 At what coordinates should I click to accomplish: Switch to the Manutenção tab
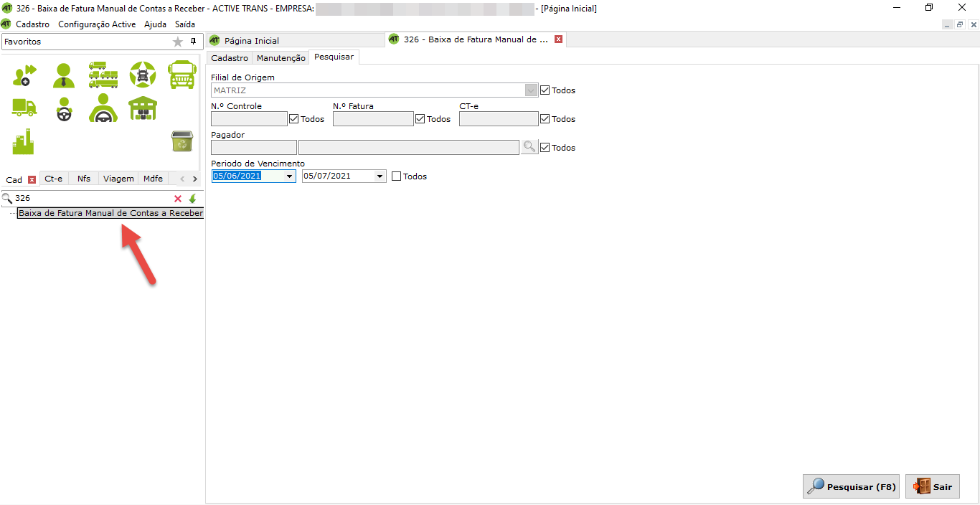(x=281, y=58)
